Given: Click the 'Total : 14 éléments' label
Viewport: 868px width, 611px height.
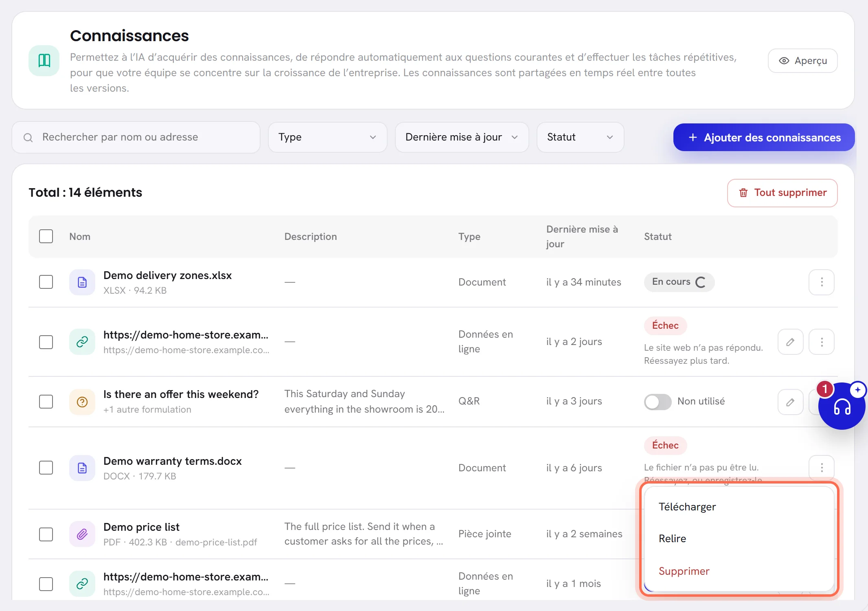Looking at the screenshot, I should coord(85,192).
